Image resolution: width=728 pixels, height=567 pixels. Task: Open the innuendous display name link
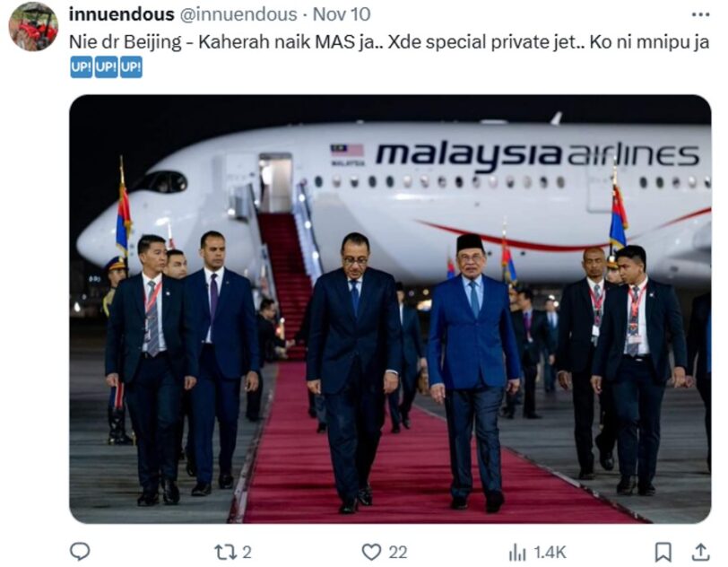(x=122, y=14)
